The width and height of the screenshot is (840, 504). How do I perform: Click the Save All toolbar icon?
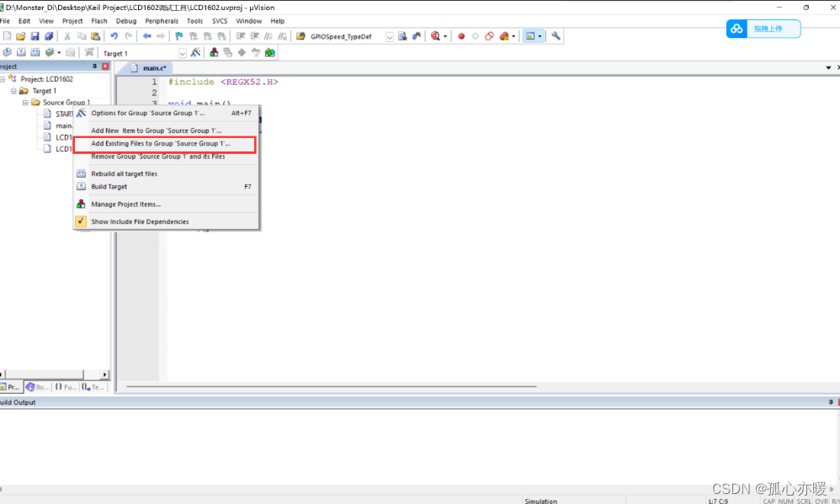tap(49, 36)
